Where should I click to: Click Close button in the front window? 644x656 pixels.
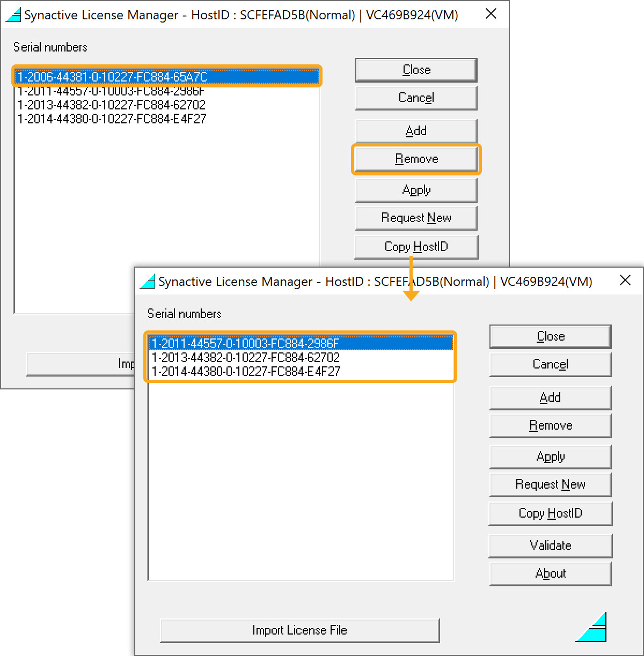551,337
